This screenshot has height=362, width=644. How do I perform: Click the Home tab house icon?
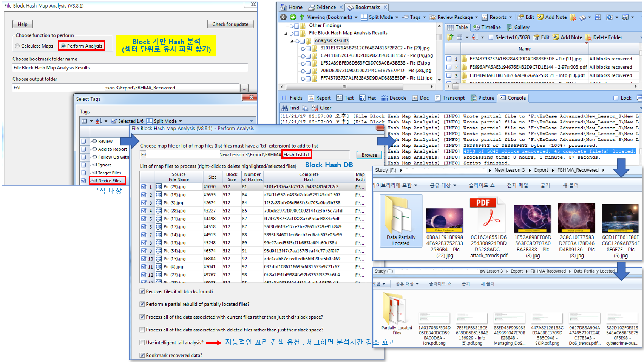283,7
